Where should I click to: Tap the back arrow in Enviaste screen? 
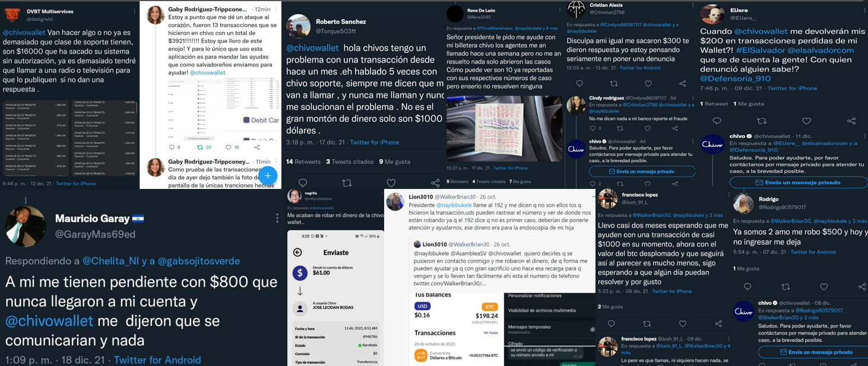[x=297, y=253]
